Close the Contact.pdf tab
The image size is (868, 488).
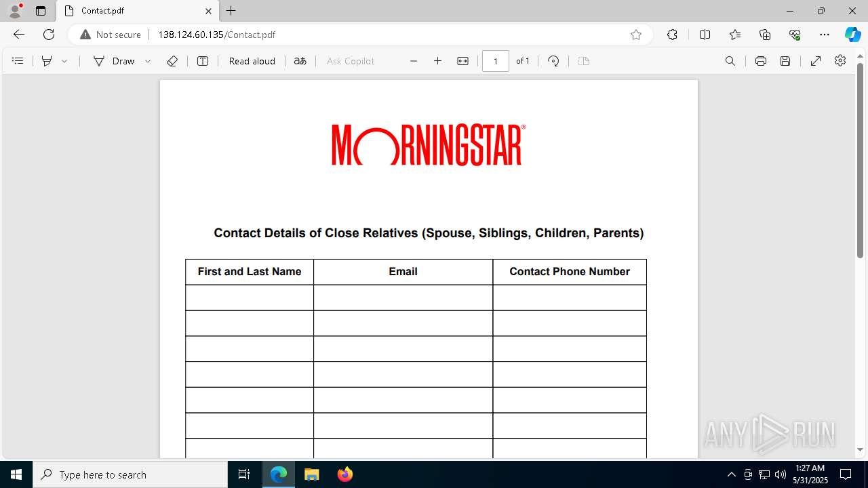(x=208, y=11)
